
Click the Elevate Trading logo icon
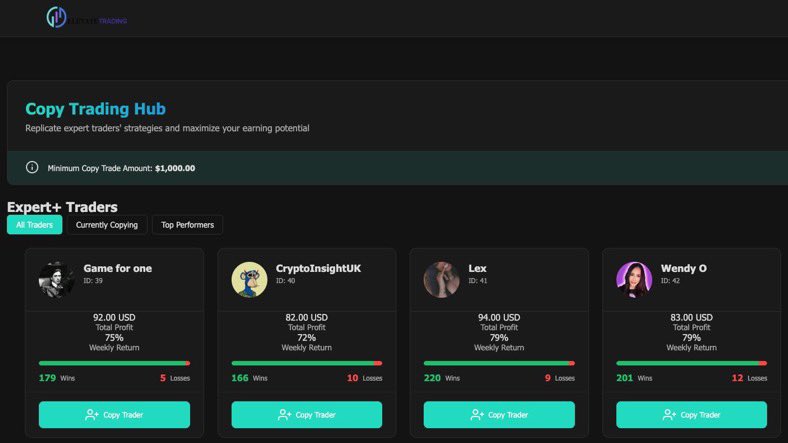(56, 18)
